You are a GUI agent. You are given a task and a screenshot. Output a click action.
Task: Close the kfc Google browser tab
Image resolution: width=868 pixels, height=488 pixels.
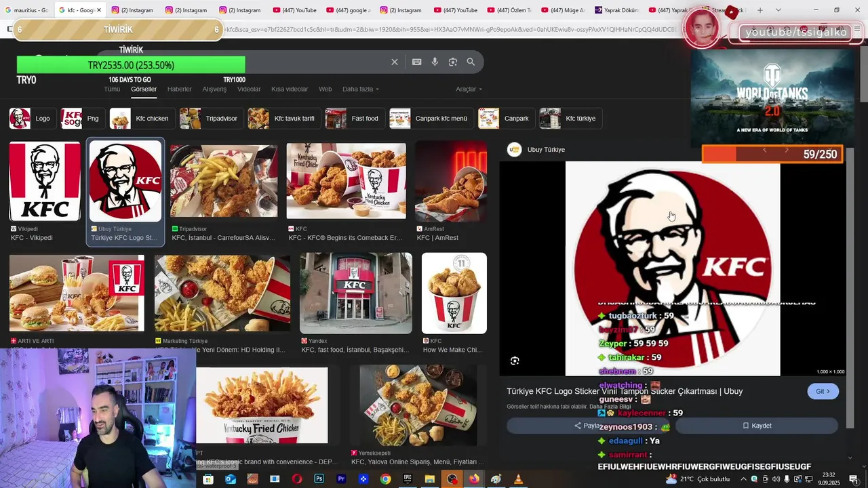tap(99, 10)
